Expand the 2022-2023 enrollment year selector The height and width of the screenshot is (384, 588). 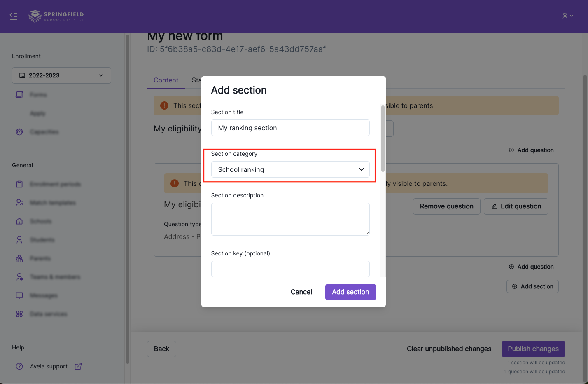pos(61,75)
